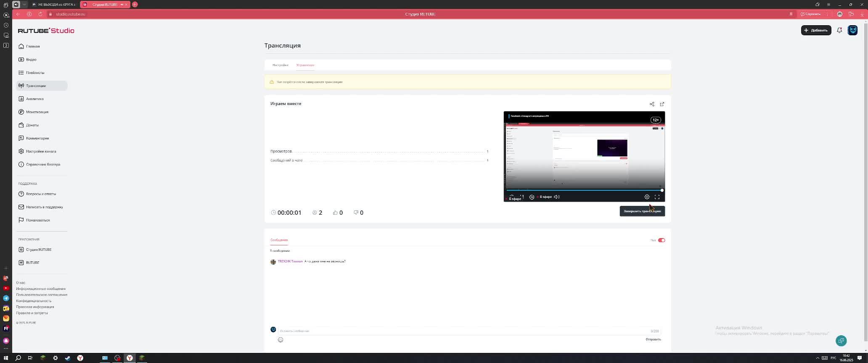Open the Сообщения chat tab

click(279, 240)
